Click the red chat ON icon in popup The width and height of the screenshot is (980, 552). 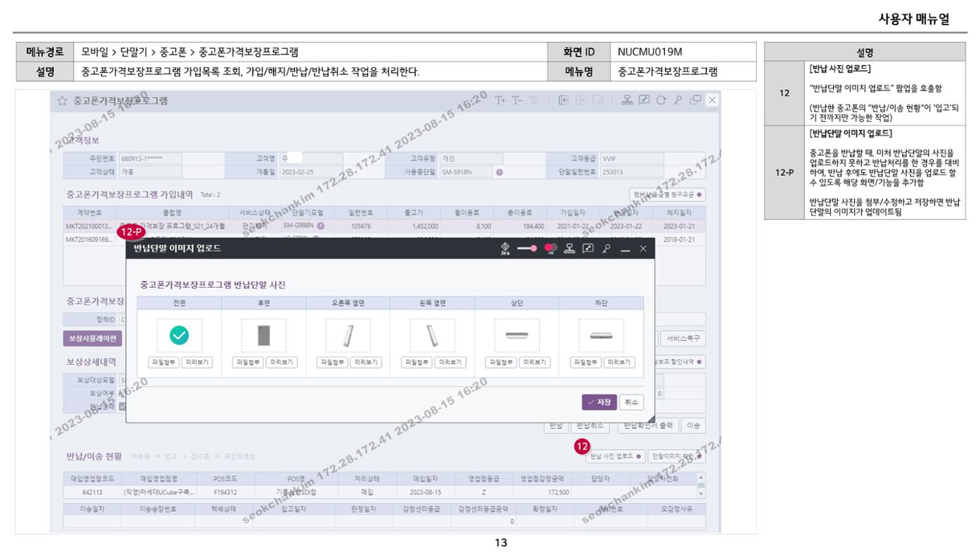551,249
